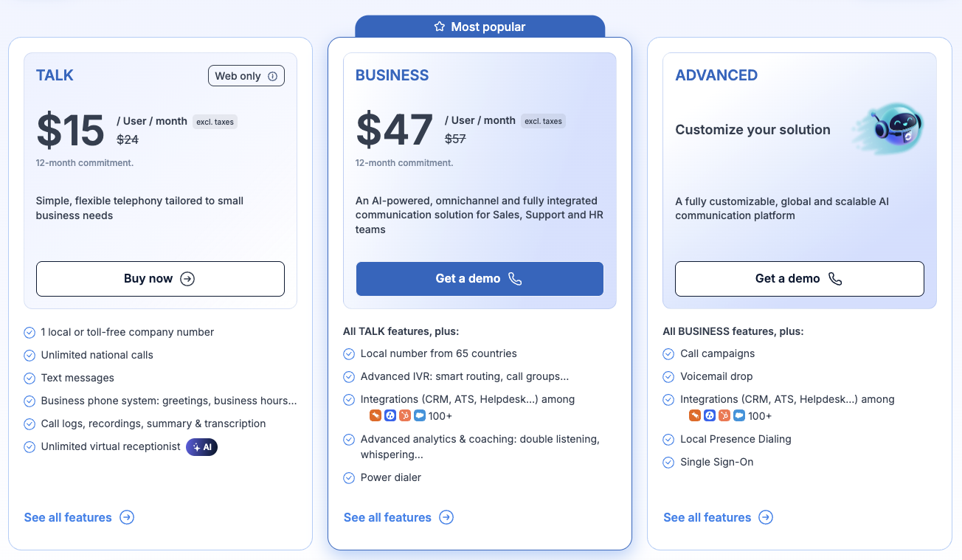
Task: Click the check icon beside Single Sign-On
Action: [668, 462]
